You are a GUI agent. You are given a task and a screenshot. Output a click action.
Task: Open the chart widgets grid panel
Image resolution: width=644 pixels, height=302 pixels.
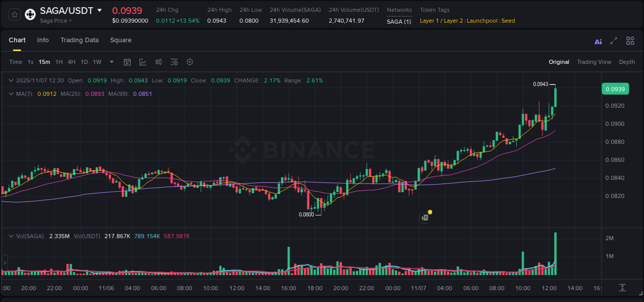[x=630, y=41]
